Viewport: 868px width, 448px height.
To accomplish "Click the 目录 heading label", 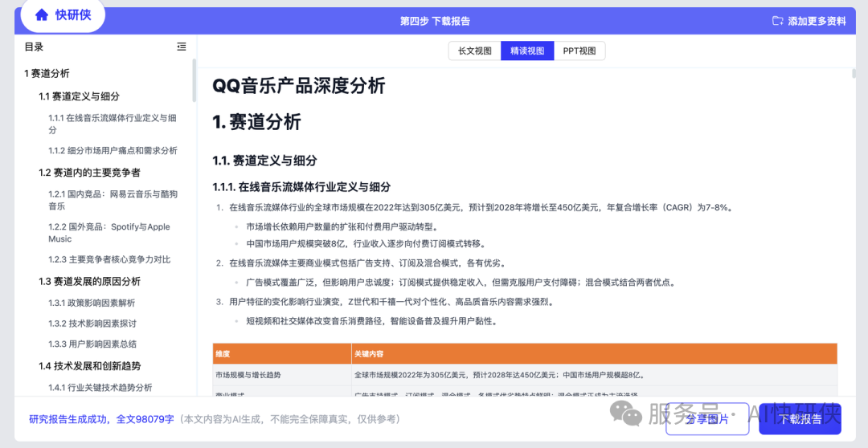I will [34, 47].
